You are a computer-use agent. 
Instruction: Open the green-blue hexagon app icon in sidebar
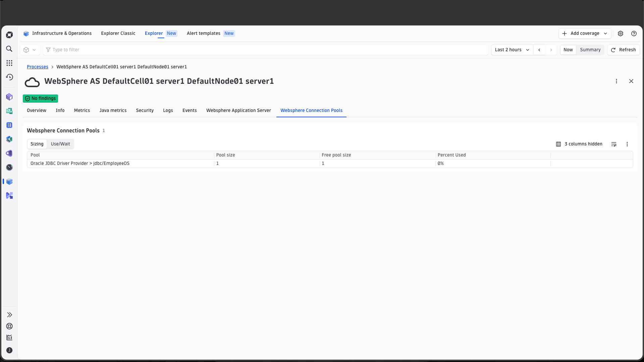tap(9, 139)
